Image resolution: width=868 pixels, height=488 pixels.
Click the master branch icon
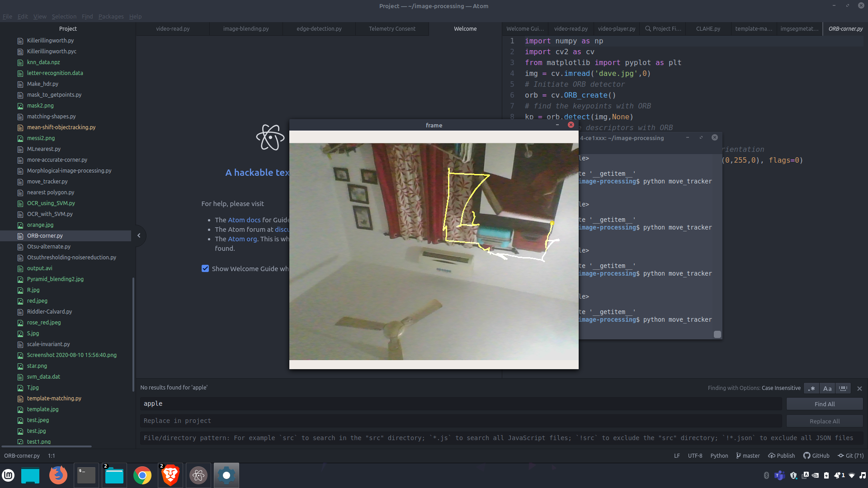click(x=738, y=456)
